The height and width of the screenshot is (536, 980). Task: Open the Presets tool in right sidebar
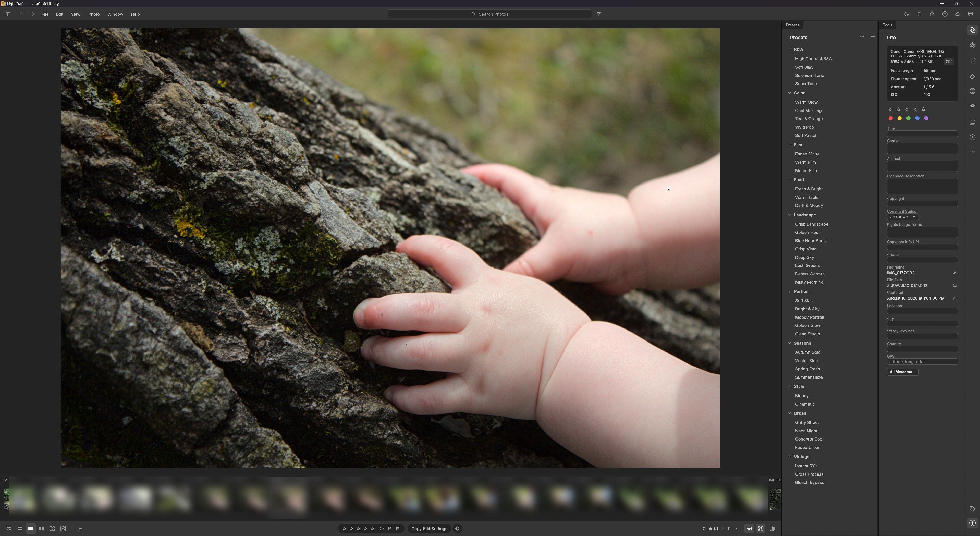click(x=972, y=30)
